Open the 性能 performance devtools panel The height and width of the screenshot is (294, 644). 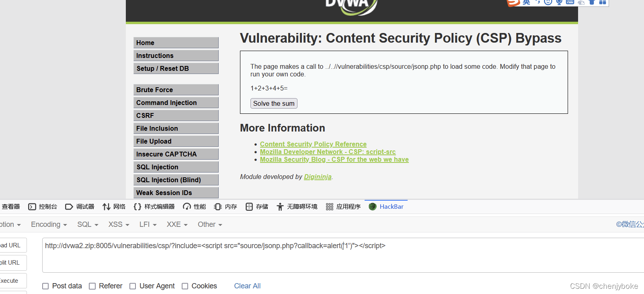[195, 207]
